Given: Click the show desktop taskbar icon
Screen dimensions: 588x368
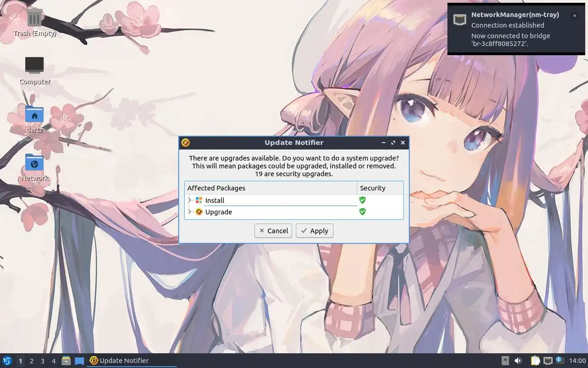Looking at the screenshot, I should [x=79, y=361].
